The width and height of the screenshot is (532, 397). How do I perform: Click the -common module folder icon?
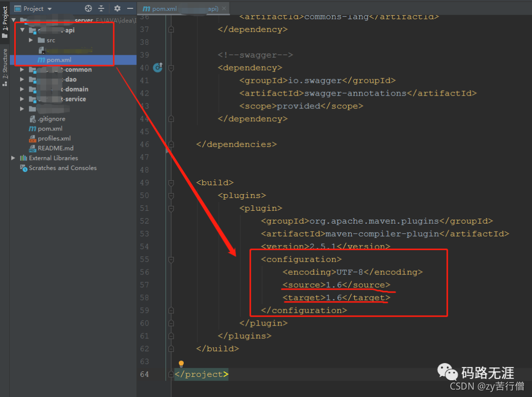[33, 70]
